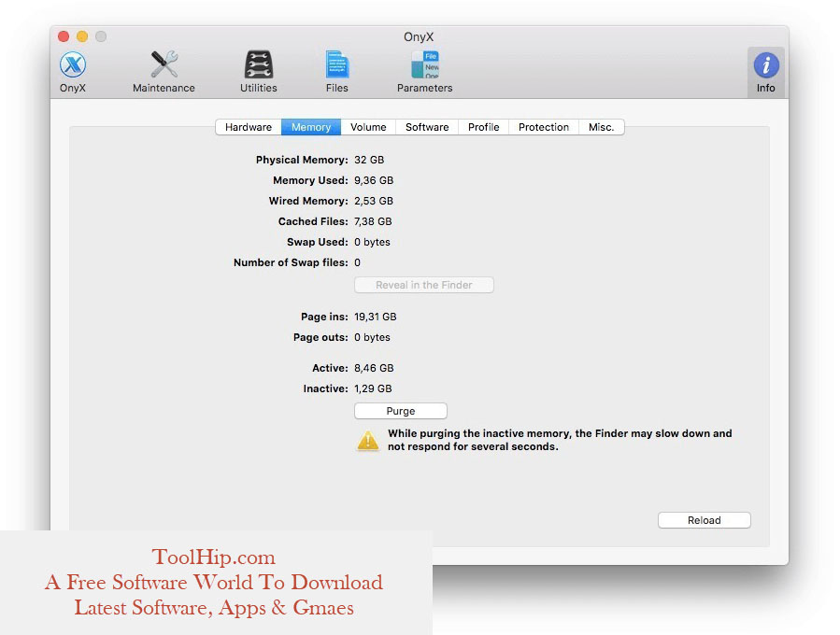Switch to the Profile tab
The height and width of the screenshot is (635, 840).
coord(484,127)
